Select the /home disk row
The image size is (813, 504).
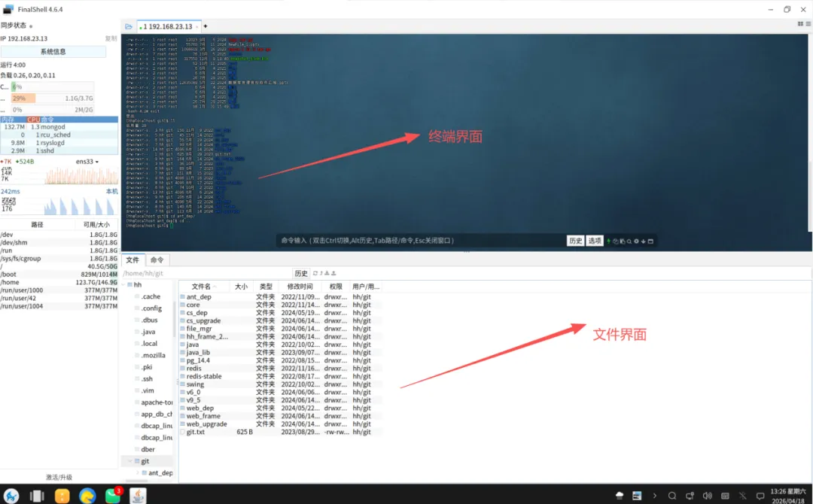pos(59,282)
